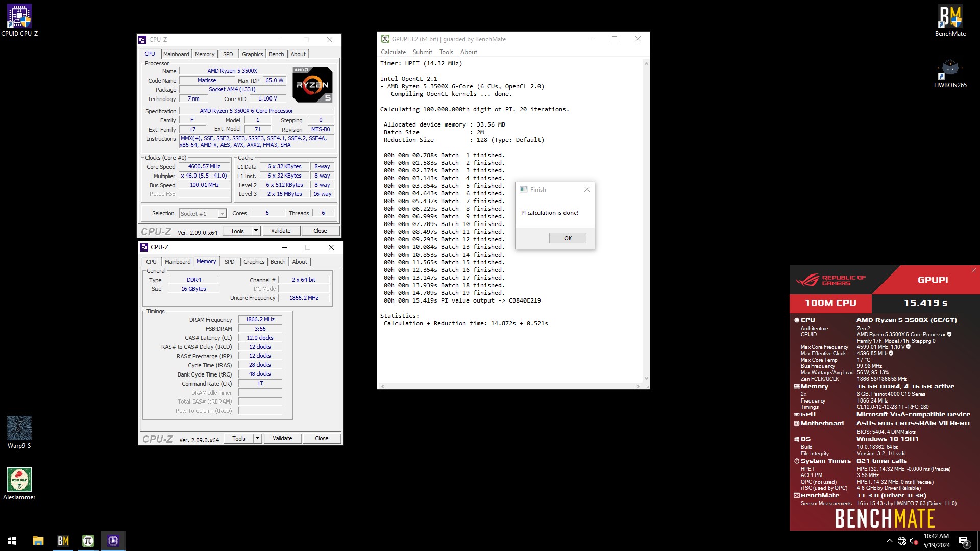The image size is (980, 551).
Task: Open Graphics tab in top CPU-Z
Action: point(253,54)
